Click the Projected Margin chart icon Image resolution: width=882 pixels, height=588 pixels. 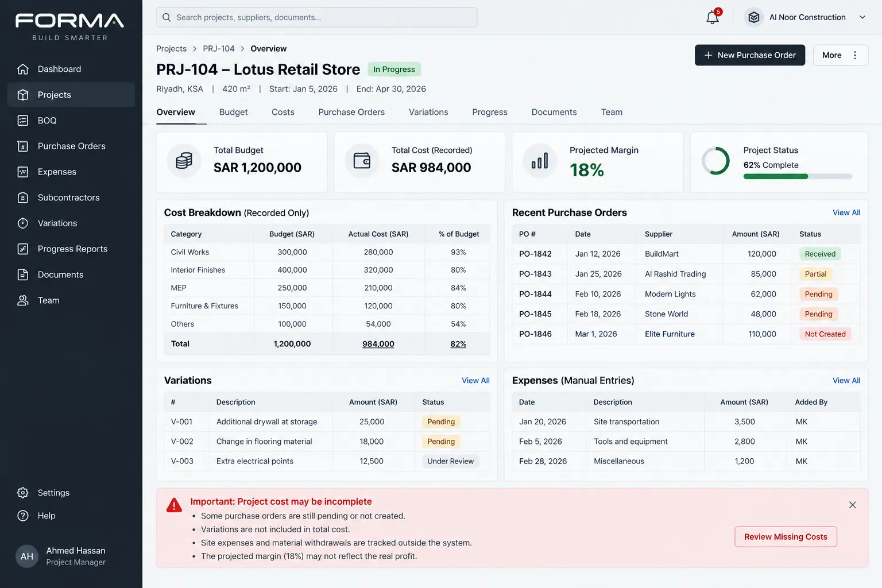pos(540,161)
